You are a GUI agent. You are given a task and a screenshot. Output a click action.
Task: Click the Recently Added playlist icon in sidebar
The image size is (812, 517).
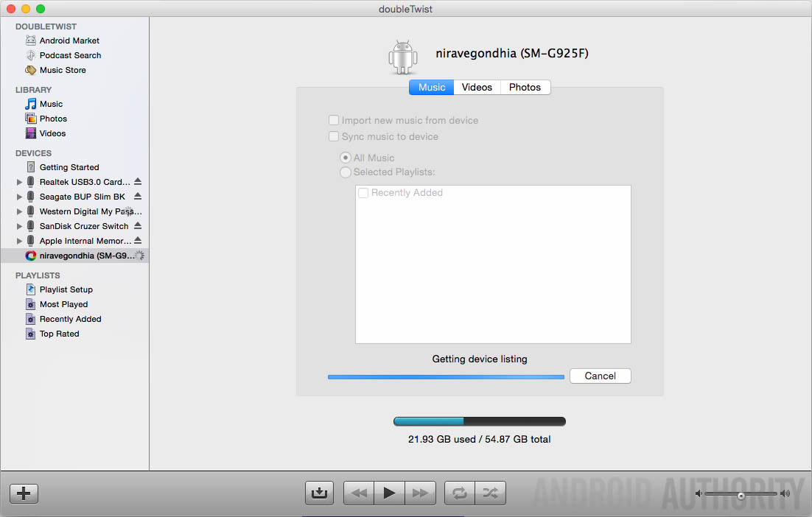(x=30, y=320)
